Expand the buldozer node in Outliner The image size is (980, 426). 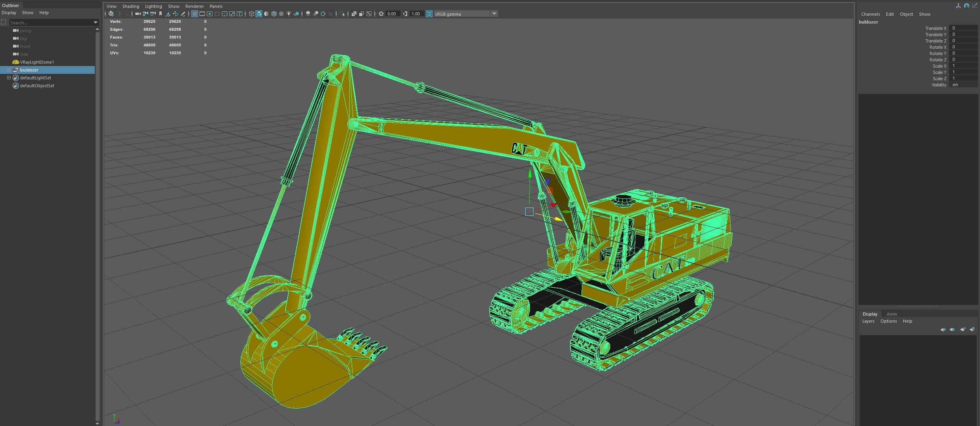pyautogui.click(x=9, y=70)
